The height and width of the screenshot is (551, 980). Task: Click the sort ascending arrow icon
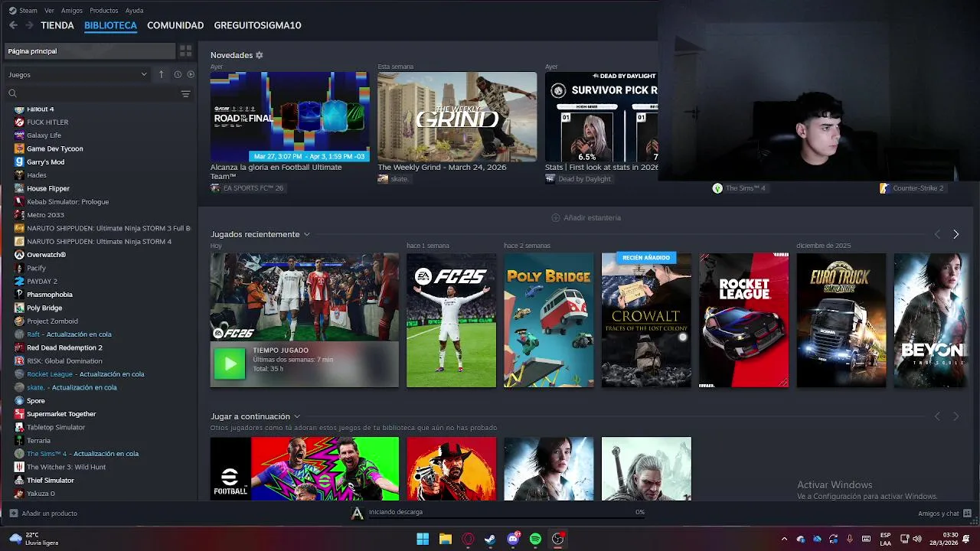coord(161,74)
